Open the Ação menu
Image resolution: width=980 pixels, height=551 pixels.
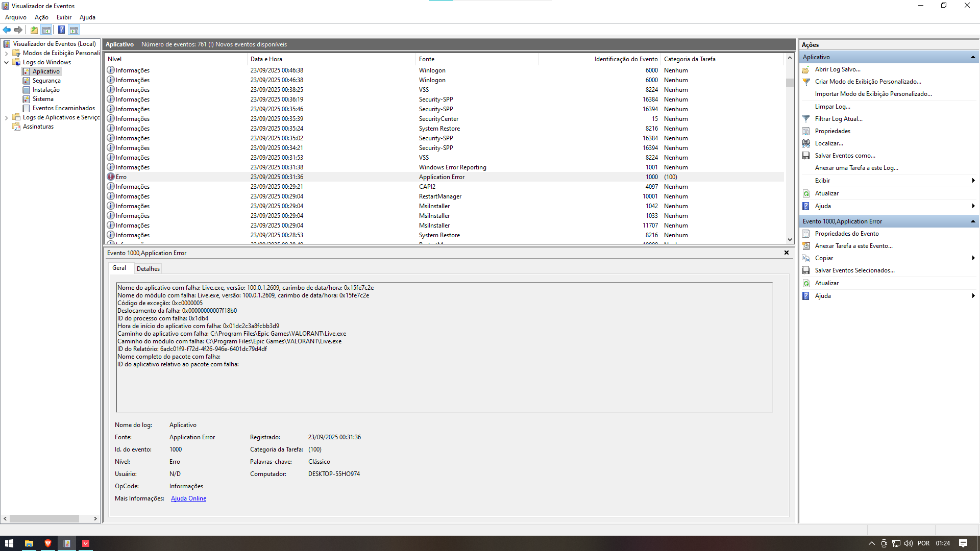(x=41, y=17)
